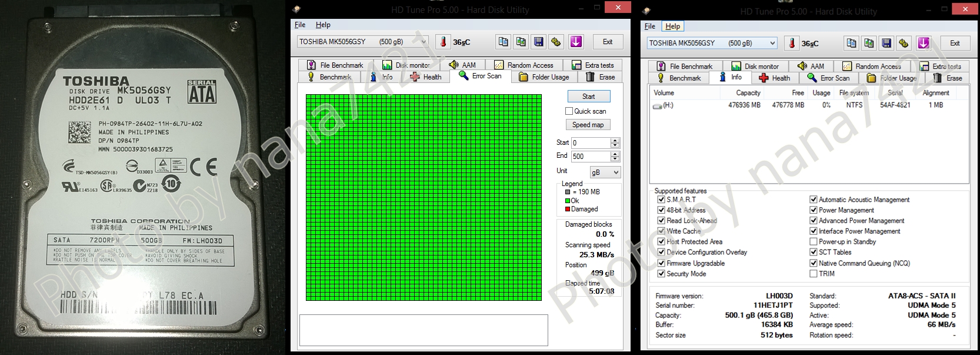The width and height of the screenshot is (980, 355).
Task: Enable the Quick scan checkbox
Action: click(x=569, y=111)
